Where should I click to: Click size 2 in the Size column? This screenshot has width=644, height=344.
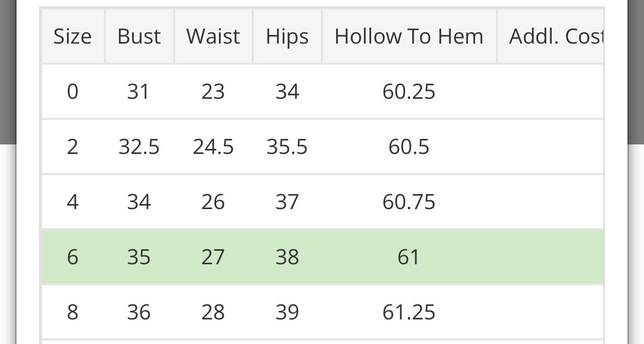click(x=73, y=146)
